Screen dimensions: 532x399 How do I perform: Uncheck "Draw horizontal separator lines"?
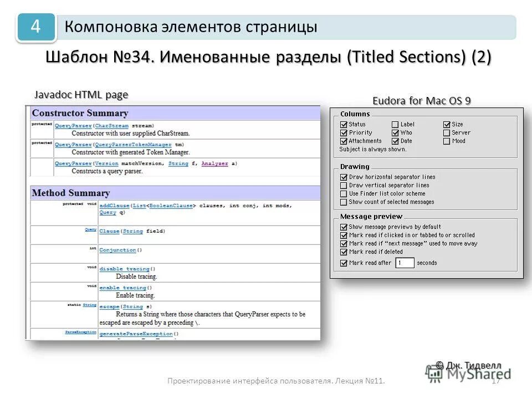343,177
